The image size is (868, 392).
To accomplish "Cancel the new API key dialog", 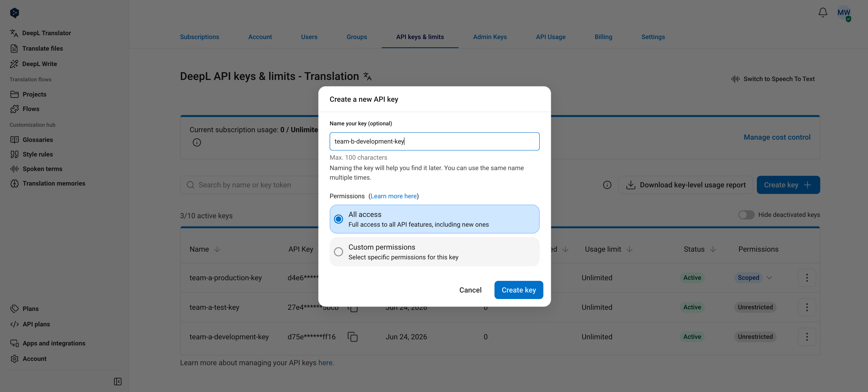I will [x=470, y=290].
